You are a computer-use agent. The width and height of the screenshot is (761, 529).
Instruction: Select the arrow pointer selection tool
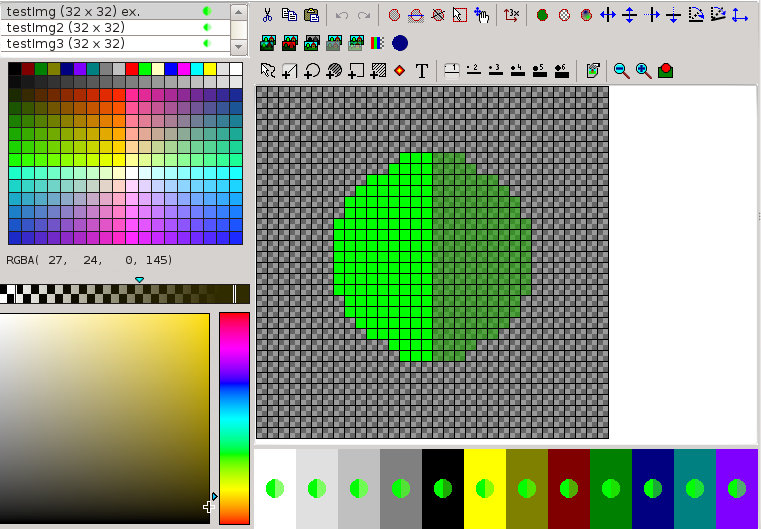[267, 71]
